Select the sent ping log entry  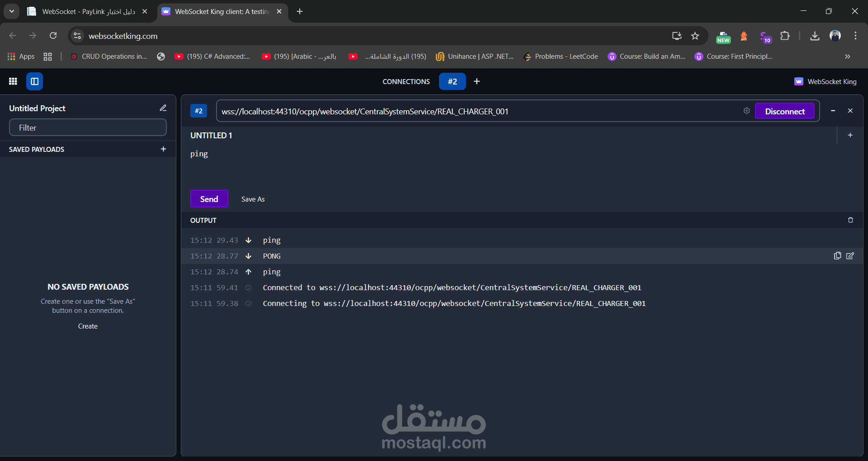pos(522,272)
